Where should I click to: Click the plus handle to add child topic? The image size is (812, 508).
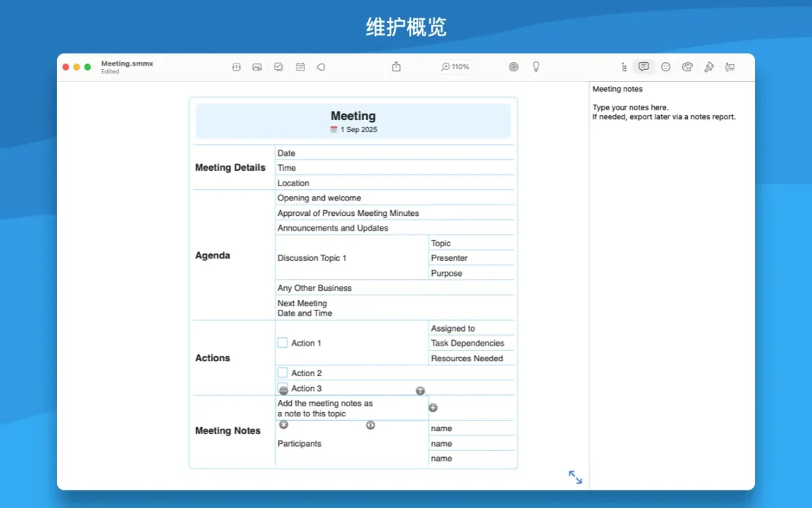(x=433, y=408)
